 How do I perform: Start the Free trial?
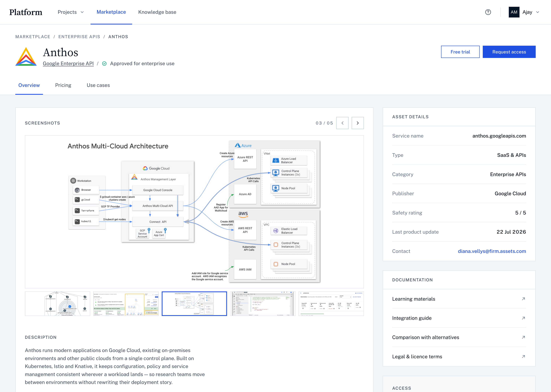(460, 52)
